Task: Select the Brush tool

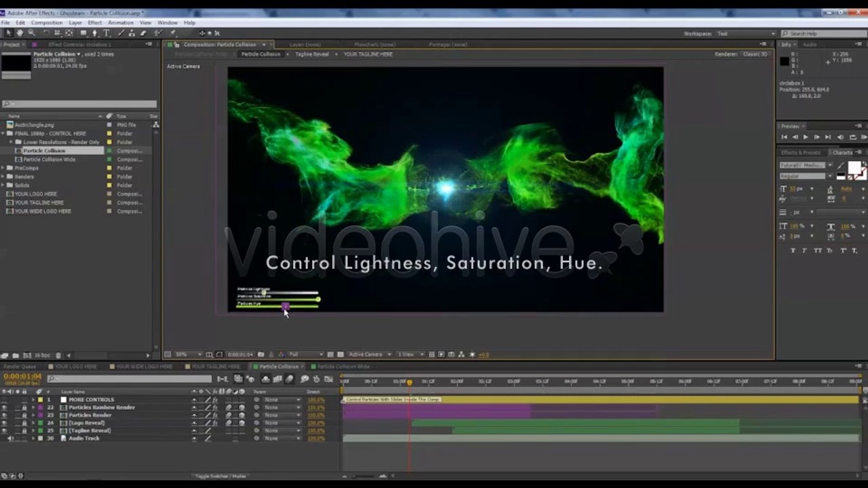Action: pos(121,33)
